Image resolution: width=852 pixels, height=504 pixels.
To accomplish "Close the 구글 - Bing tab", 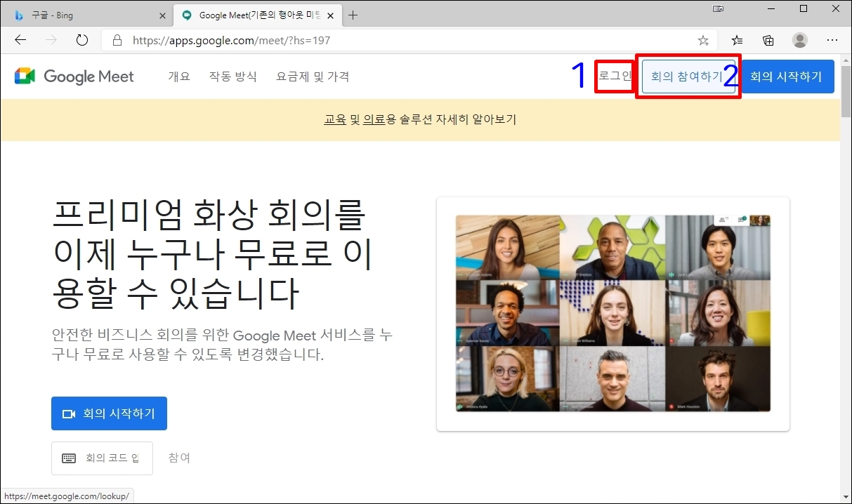I will pos(162,15).
